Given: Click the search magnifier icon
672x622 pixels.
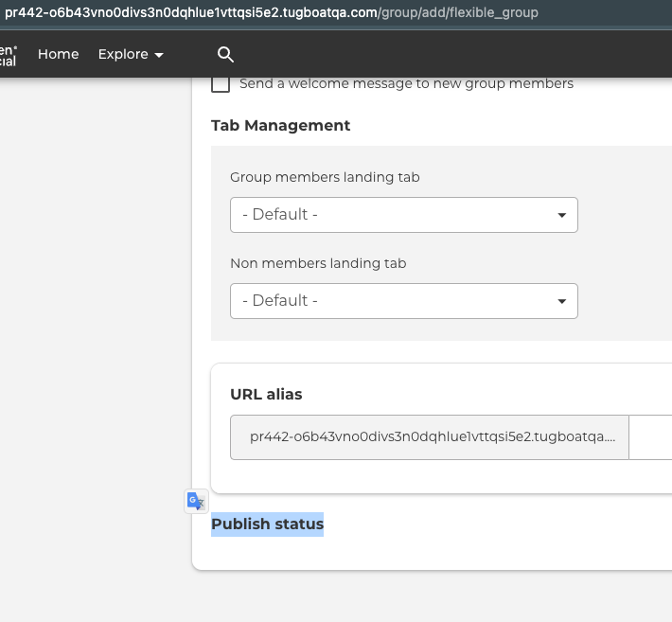Looking at the screenshot, I should click(x=225, y=54).
